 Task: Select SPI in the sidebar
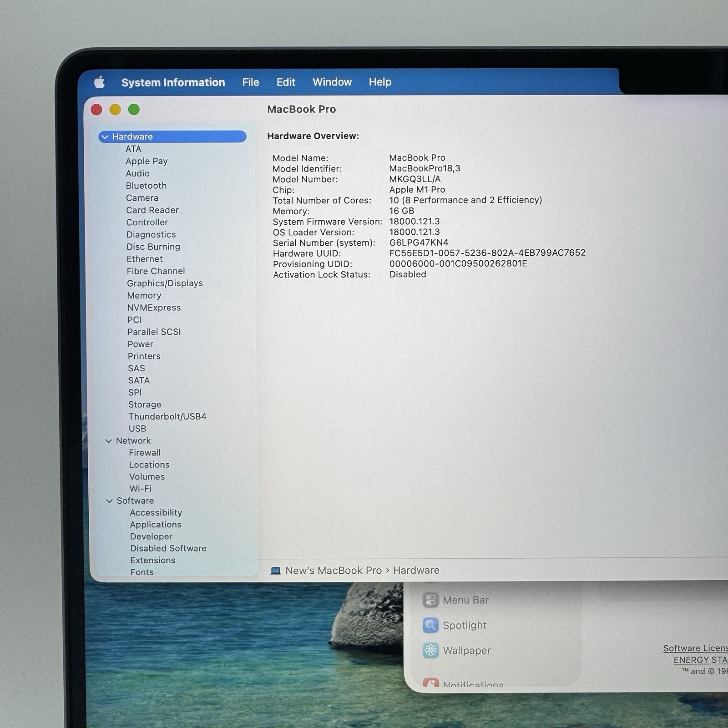pyautogui.click(x=135, y=393)
